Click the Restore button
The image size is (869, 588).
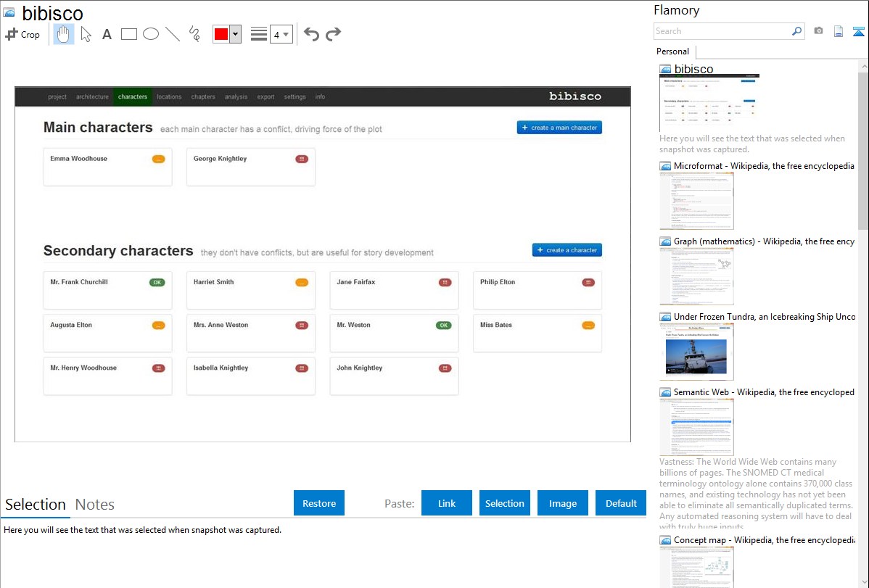pos(319,503)
